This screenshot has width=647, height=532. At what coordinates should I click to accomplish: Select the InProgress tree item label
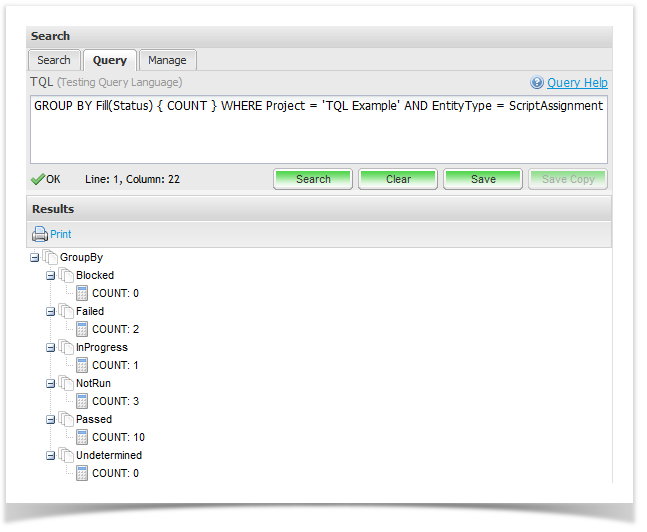click(x=102, y=347)
